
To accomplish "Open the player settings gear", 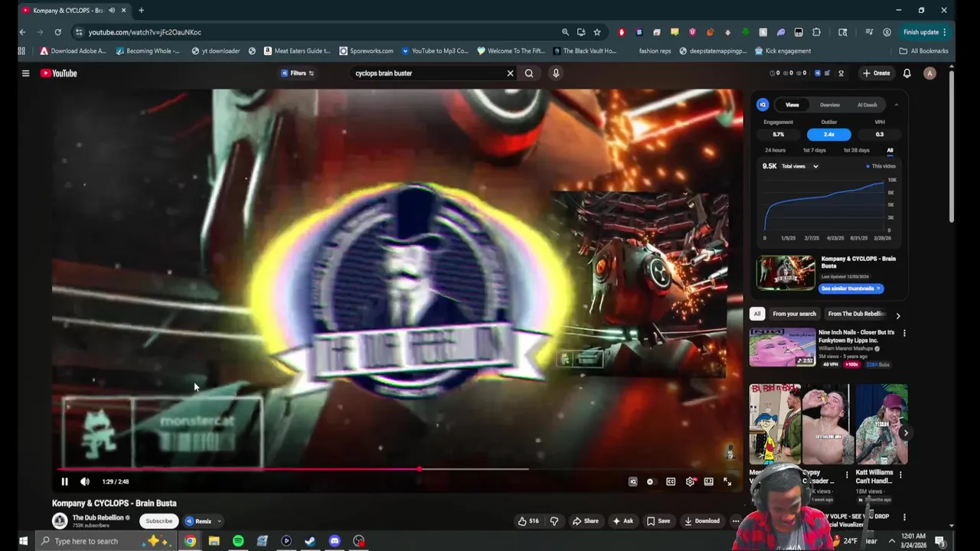I will tap(690, 481).
